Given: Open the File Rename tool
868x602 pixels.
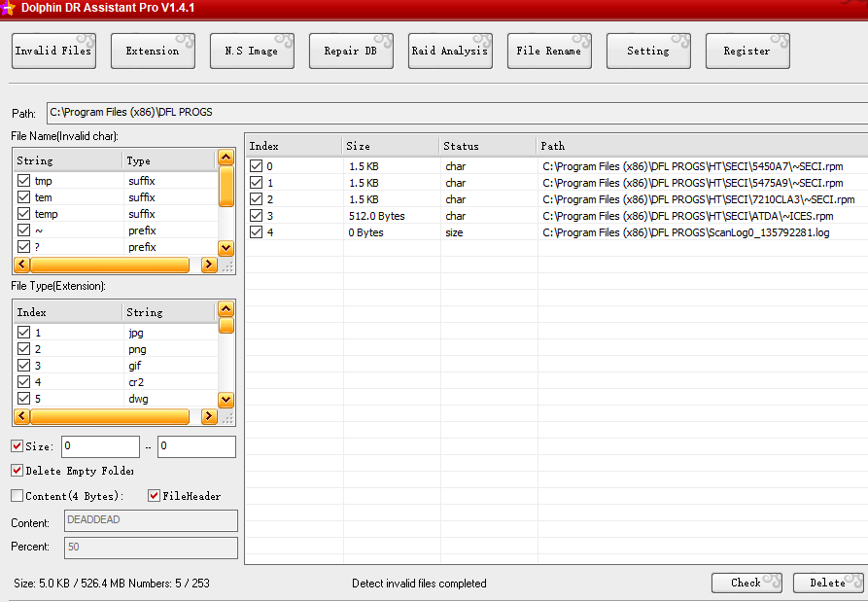Looking at the screenshot, I should tap(549, 50).
